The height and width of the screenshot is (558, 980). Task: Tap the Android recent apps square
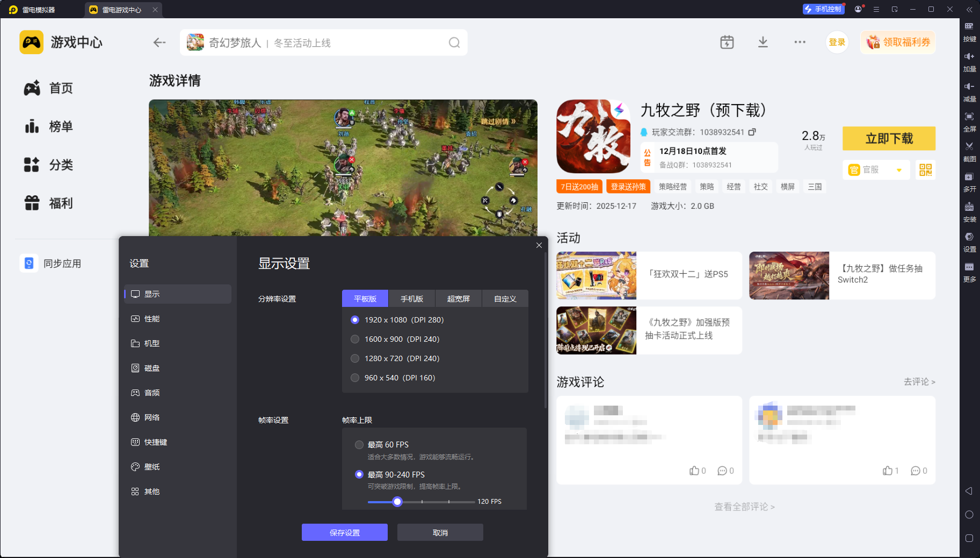tap(969, 538)
